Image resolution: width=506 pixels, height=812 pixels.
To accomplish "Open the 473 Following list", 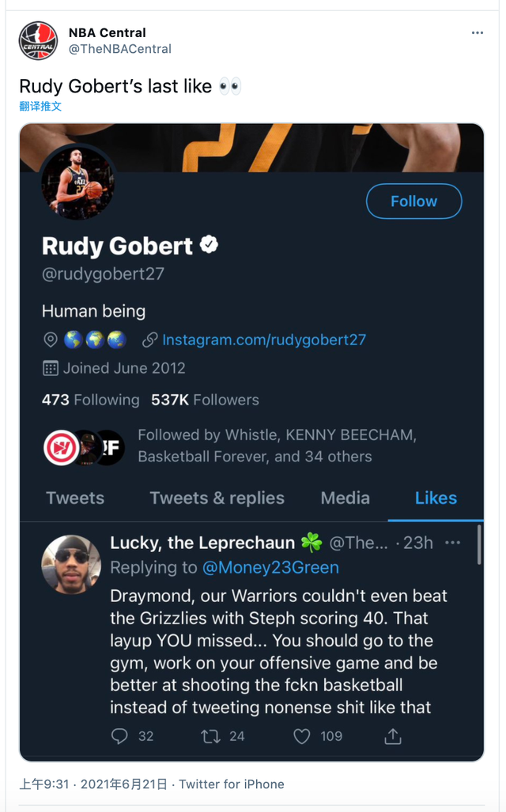I will [x=90, y=400].
